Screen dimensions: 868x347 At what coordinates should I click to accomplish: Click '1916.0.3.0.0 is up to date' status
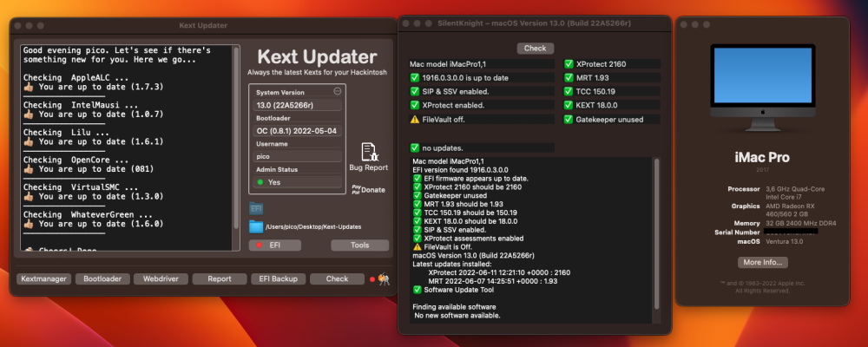click(482, 78)
